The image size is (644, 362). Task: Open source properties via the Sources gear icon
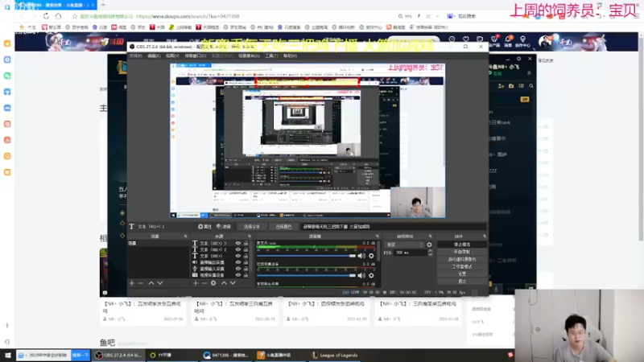coord(213,283)
